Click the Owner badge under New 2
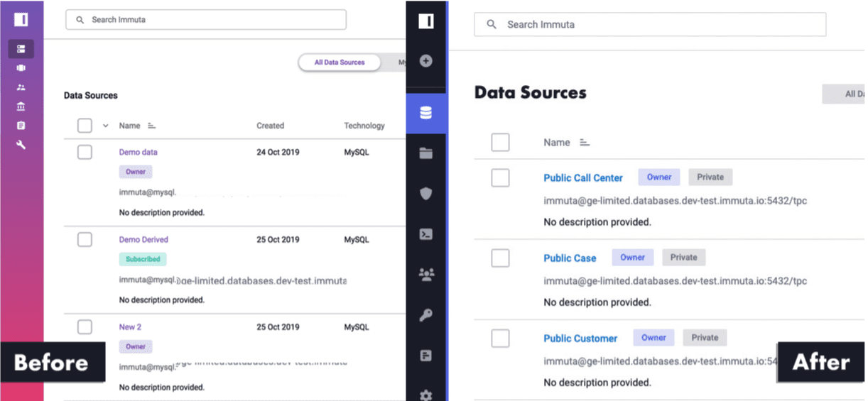The height and width of the screenshot is (401, 868). (x=136, y=346)
